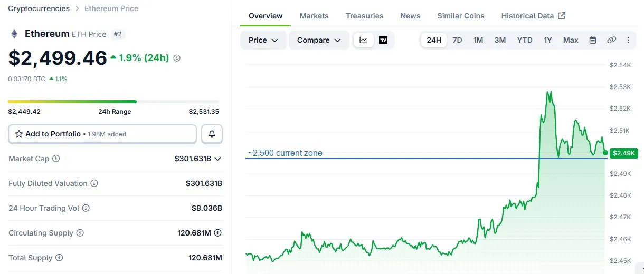Click the Circulating Supply info icon
The image size is (644, 274).
[80, 233]
